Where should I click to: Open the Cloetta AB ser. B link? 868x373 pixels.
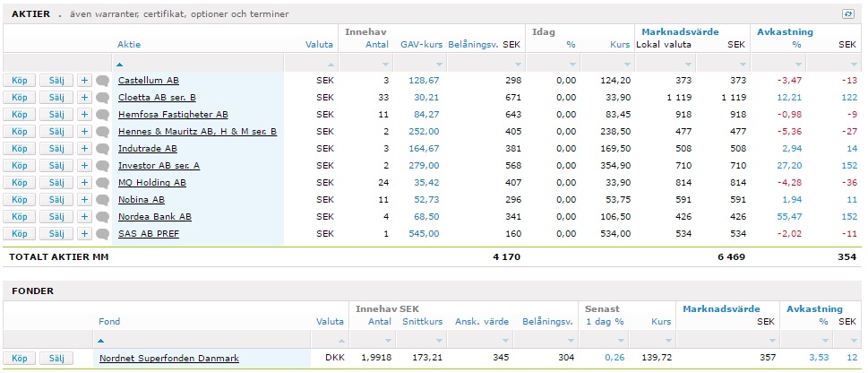click(158, 98)
